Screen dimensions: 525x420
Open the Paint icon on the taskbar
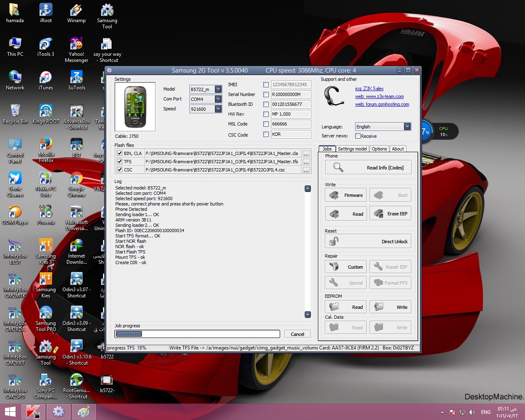click(84, 412)
